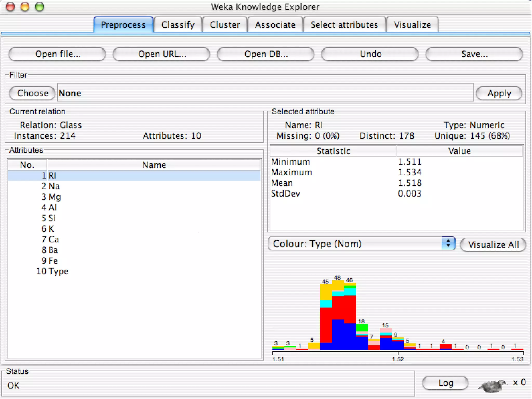Click the red window close button

(10, 6)
